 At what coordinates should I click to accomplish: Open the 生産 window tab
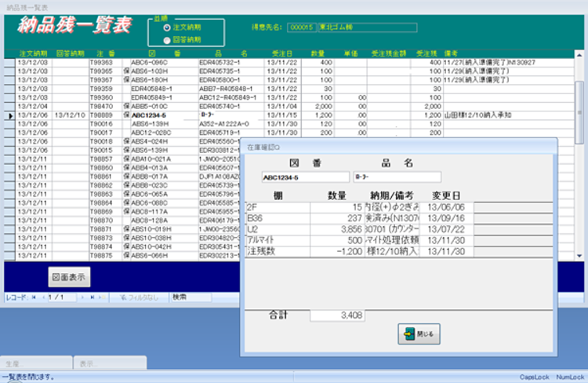[36, 363]
